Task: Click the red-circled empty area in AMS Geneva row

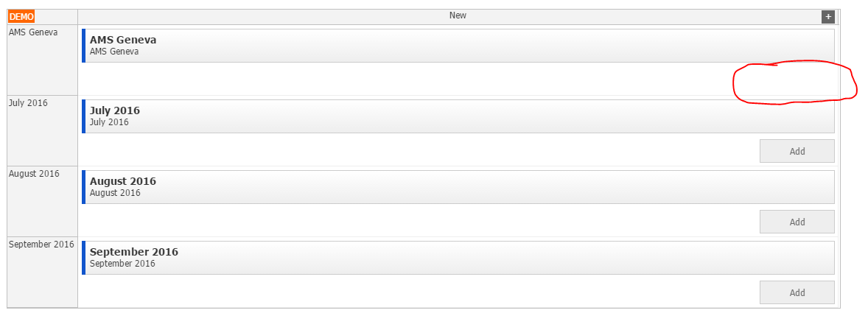Action: 794,82
